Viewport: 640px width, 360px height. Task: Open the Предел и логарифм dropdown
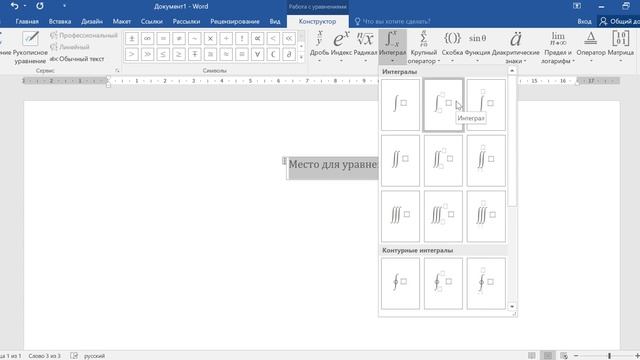point(558,47)
